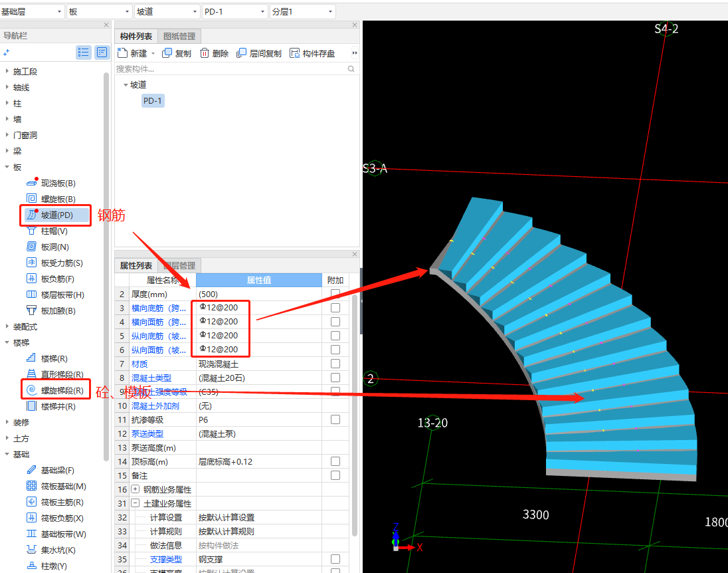The width and height of the screenshot is (728, 573).
Task: Collapse 楼梯 group in navigation
Action: (x=7, y=342)
